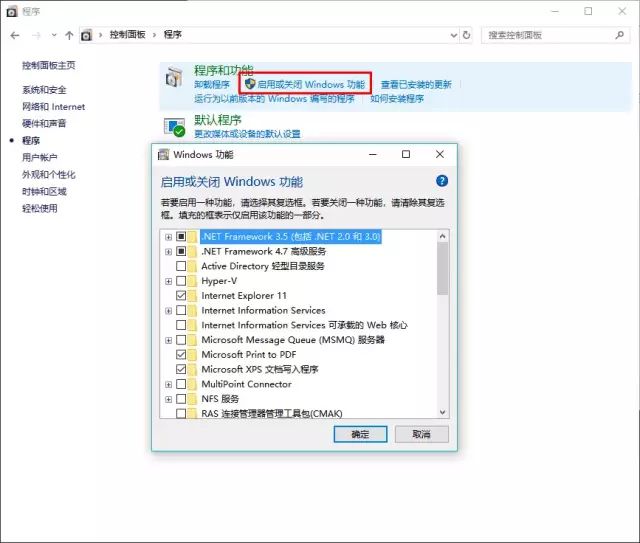Viewport: 640px width, 543px height.
Task: Click the forward navigation arrow
Action: pyautogui.click(x=36, y=36)
